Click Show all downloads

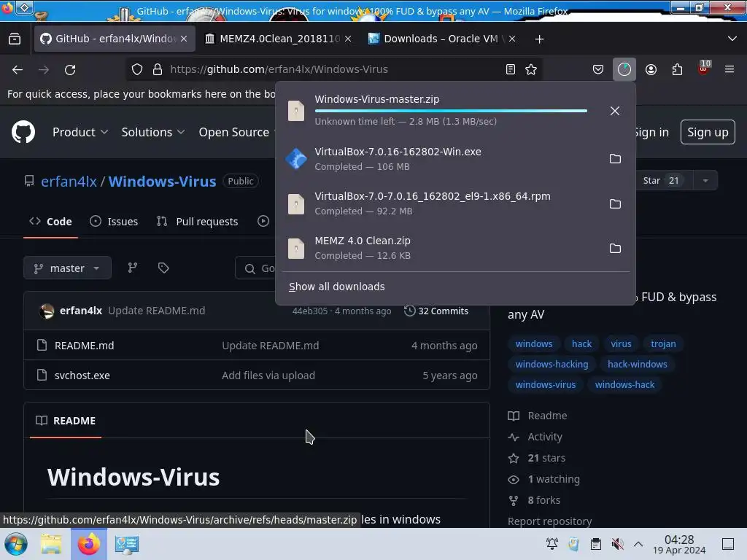336,287
